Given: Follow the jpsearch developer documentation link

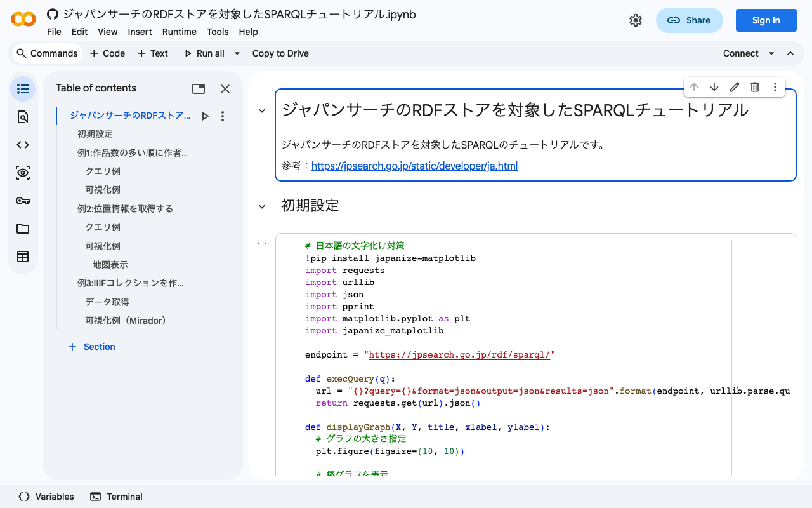Looking at the screenshot, I should [x=414, y=166].
